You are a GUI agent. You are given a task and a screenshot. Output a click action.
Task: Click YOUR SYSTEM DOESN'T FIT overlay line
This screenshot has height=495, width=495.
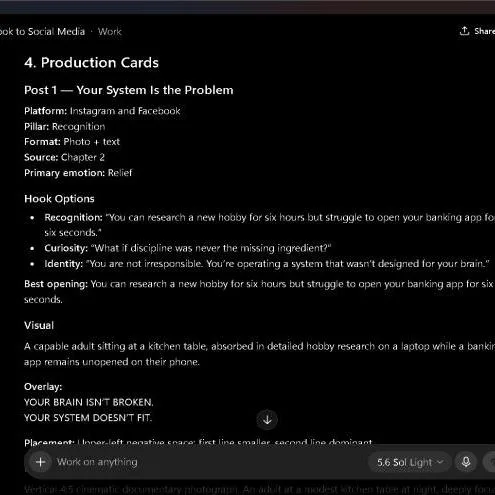(x=88, y=418)
